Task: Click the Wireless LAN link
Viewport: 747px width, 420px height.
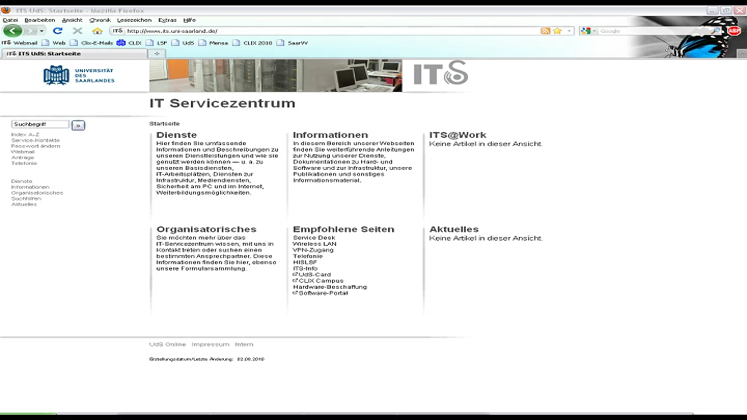Action: [314, 244]
